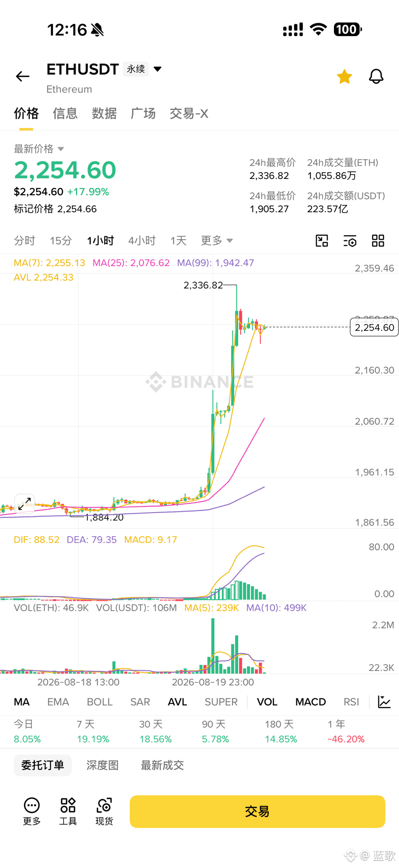399x868 pixels.
Task: Tap the 1,884.20 low marker on chart
Action: [104, 517]
